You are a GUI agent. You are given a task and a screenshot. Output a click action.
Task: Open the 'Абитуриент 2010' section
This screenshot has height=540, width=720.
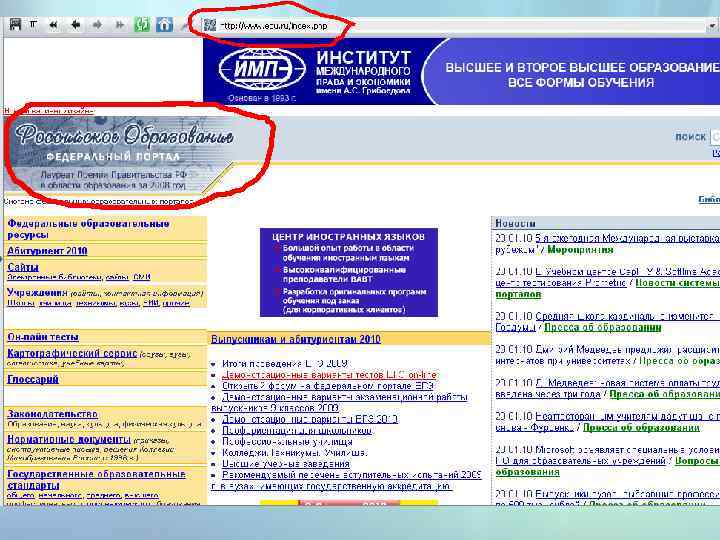(47, 251)
